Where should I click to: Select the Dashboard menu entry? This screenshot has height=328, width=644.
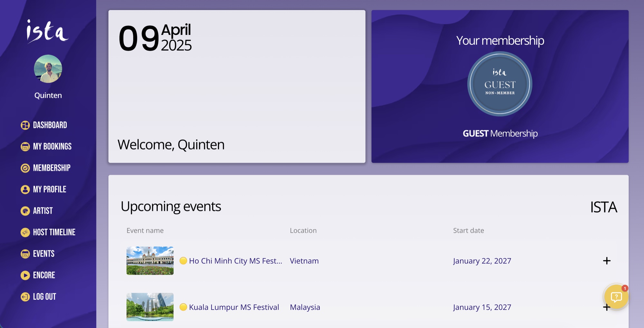[x=50, y=125]
